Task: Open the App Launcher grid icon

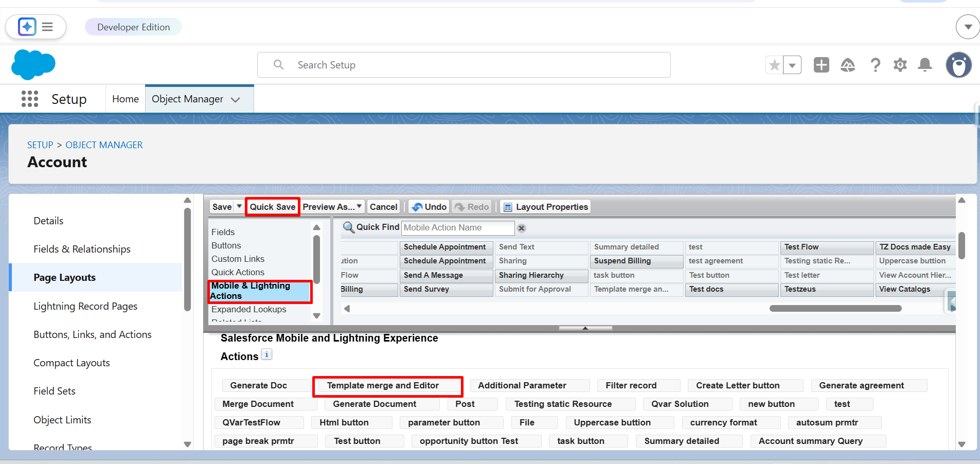Action: (30, 99)
